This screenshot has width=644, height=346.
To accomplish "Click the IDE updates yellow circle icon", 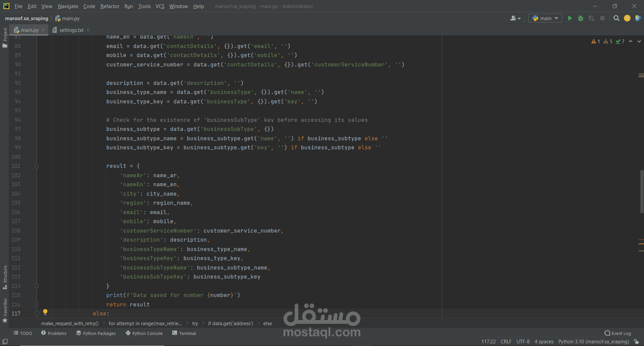I will click(627, 18).
